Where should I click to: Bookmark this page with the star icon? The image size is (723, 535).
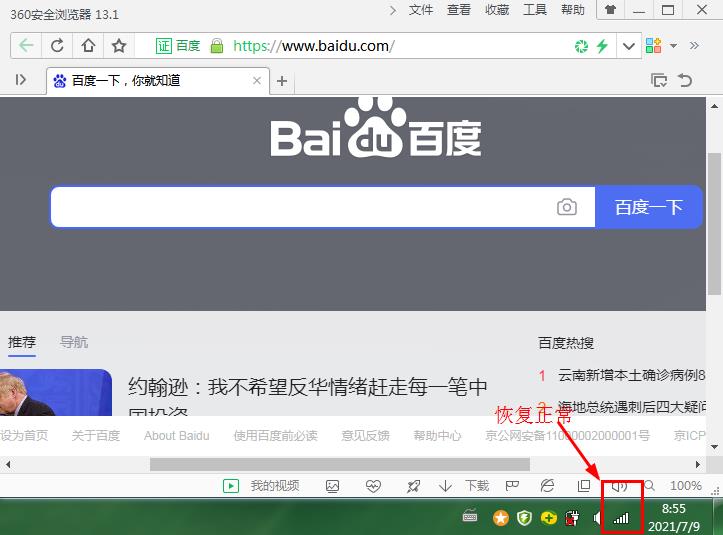click(119, 46)
